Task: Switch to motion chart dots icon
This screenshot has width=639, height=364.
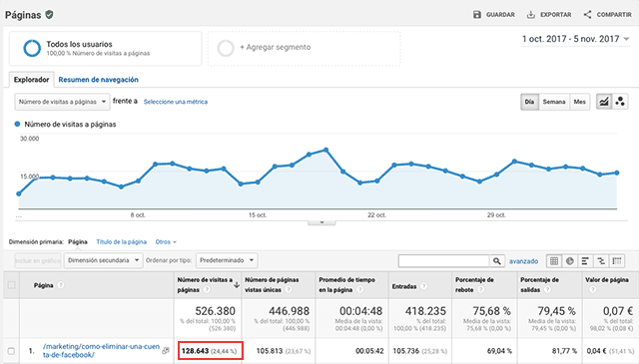Action: coord(620,102)
